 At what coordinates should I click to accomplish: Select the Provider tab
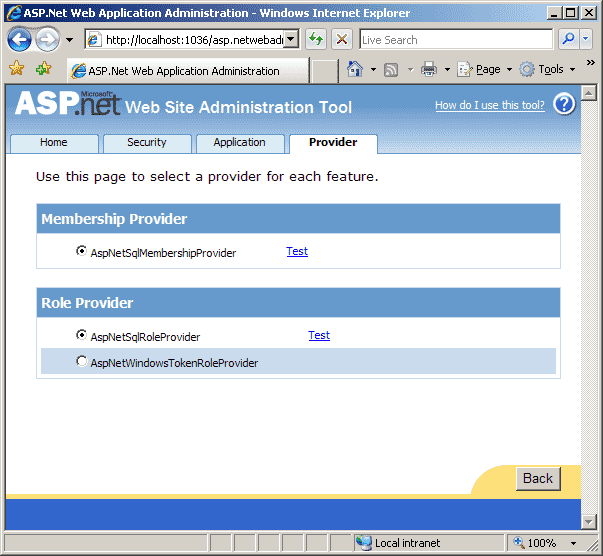click(x=333, y=143)
